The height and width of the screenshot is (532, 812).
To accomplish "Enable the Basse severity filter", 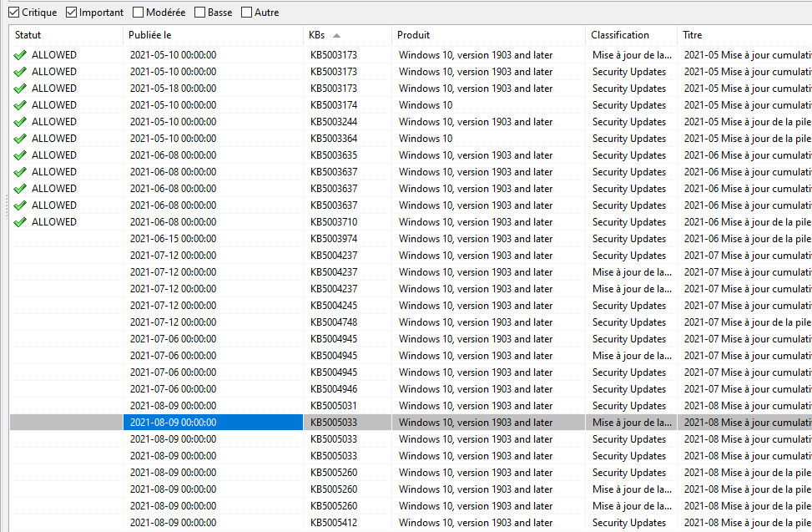I will point(200,13).
